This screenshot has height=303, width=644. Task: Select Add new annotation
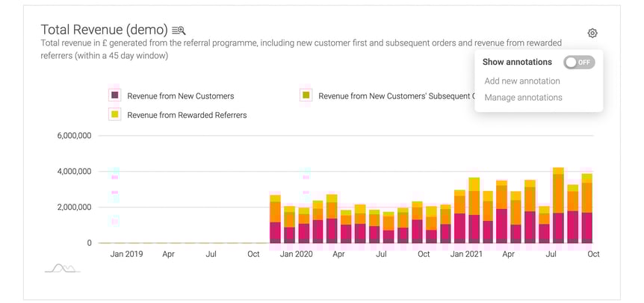click(x=522, y=81)
